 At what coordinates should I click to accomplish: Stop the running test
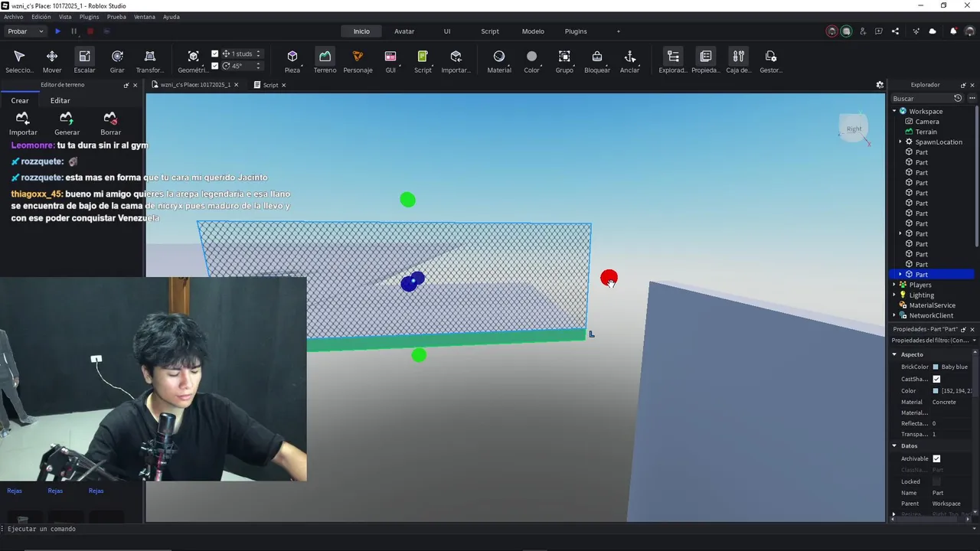tap(90, 31)
